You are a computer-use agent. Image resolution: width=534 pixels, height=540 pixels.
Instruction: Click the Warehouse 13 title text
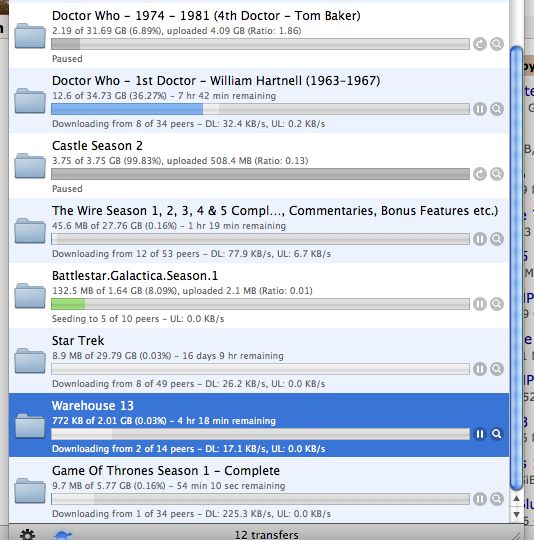click(93, 406)
